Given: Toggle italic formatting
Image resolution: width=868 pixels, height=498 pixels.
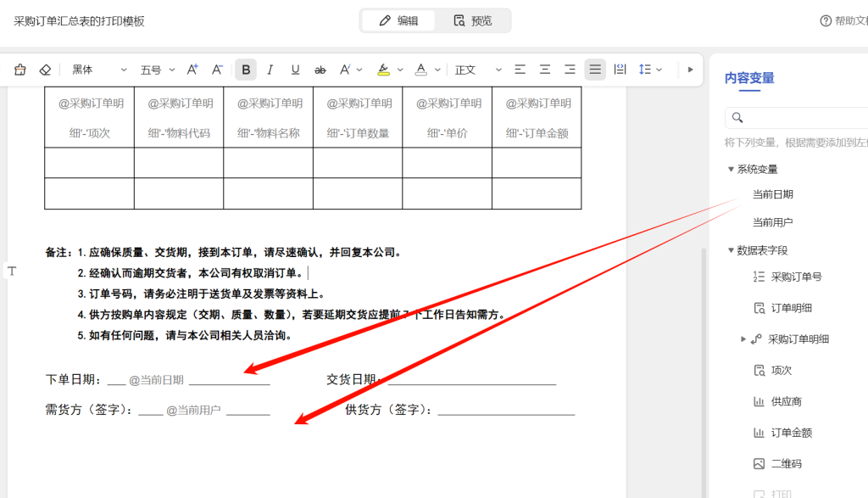Looking at the screenshot, I should (x=270, y=70).
